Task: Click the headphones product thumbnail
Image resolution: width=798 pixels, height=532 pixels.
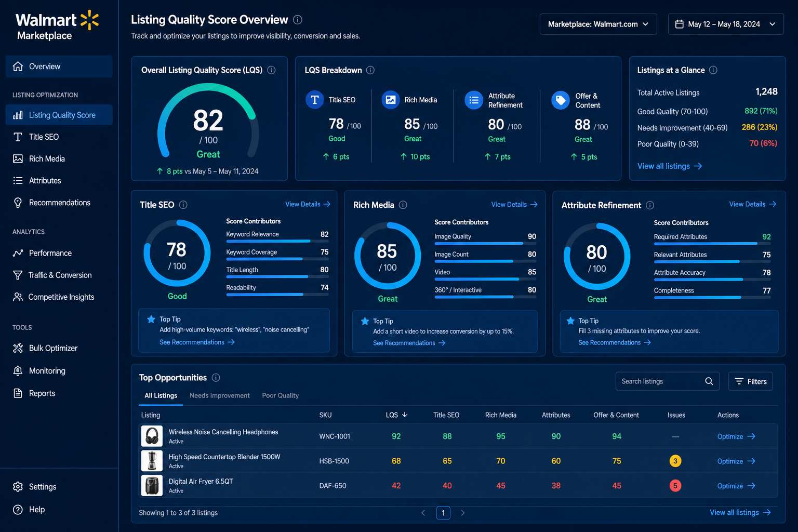Action: pyautogui.click(x=152, y=436)
